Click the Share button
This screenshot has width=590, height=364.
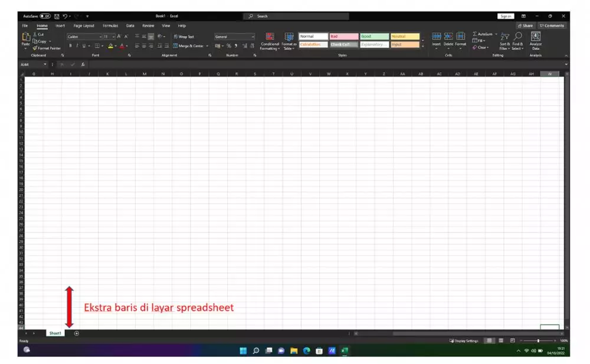pos(525,26)
